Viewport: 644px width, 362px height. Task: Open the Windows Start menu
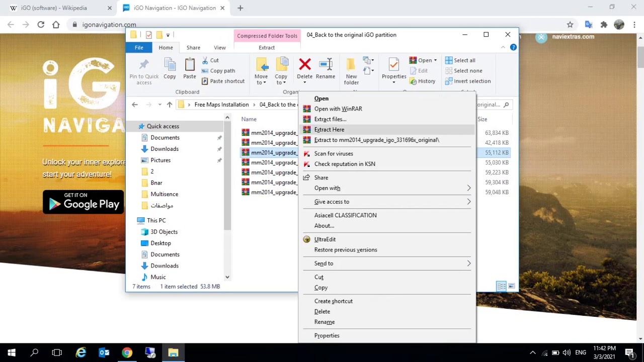12,352
